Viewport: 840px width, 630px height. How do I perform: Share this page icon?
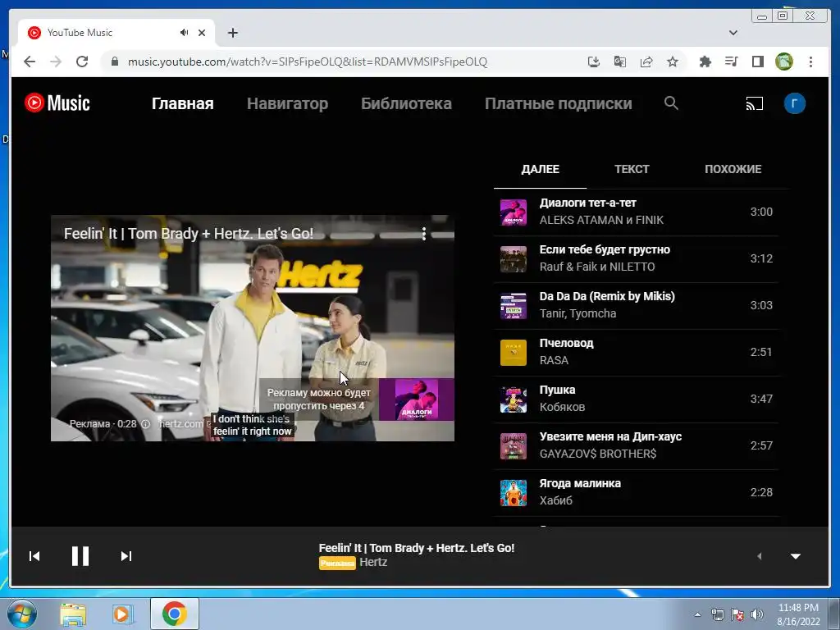click(646, 62)
